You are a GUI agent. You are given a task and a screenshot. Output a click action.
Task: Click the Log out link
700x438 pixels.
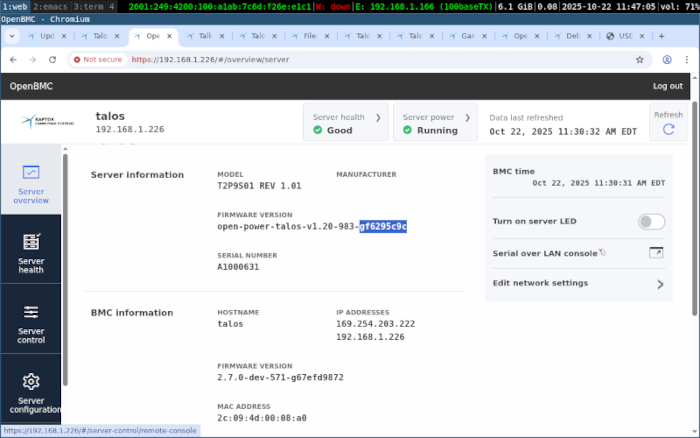tap(667, 86)
